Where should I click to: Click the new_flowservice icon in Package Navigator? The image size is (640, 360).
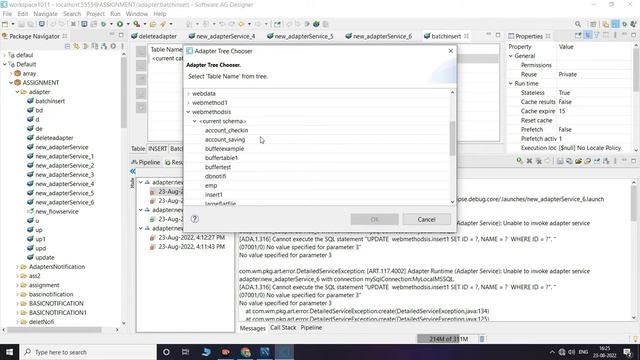[x=30, y=211]
